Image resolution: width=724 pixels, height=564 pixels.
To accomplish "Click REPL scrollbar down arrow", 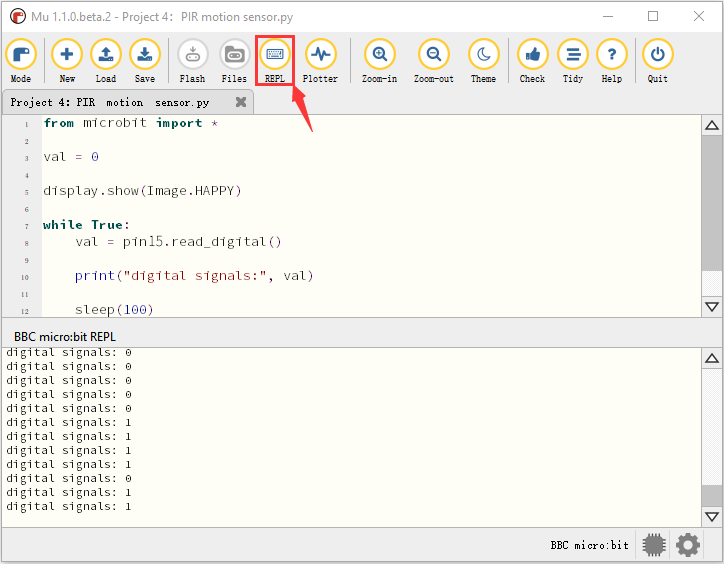I will (x=712, y=516).
